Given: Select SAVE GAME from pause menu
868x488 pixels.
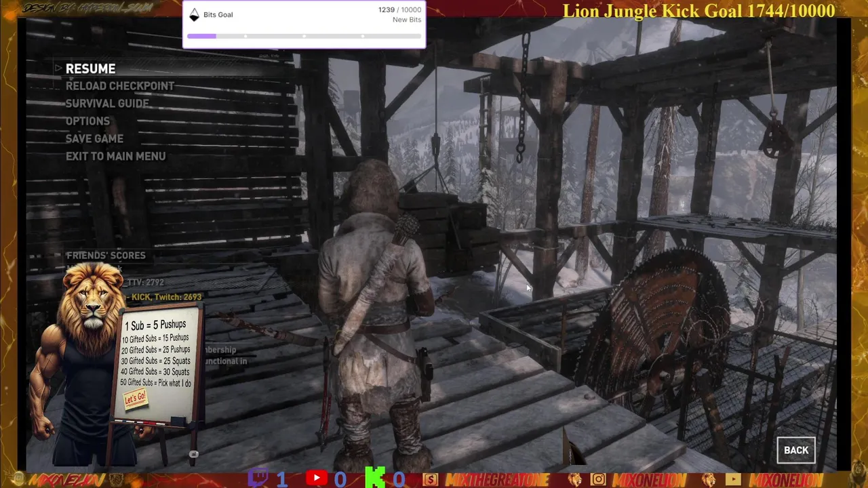Looking at the screenshot, I should 94,139.
